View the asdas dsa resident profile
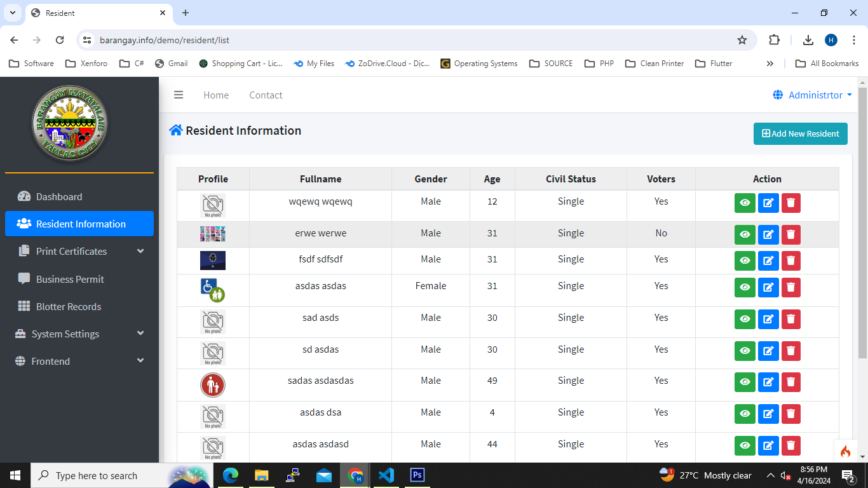 click(x=745, y=414)
